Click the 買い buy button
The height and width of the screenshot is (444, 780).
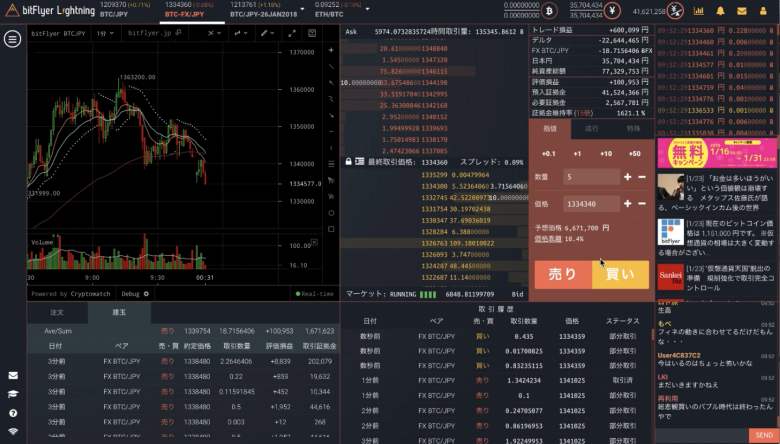[x=621, y=274]
